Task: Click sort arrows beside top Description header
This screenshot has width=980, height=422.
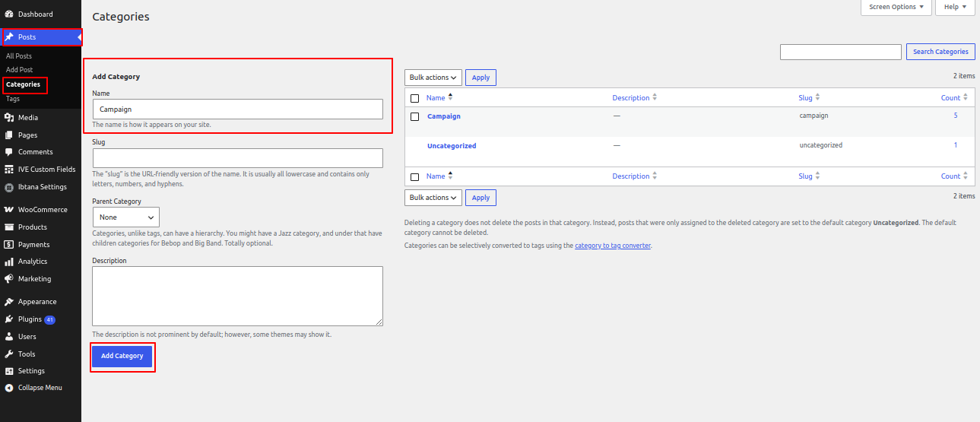Action: (655, 97)
